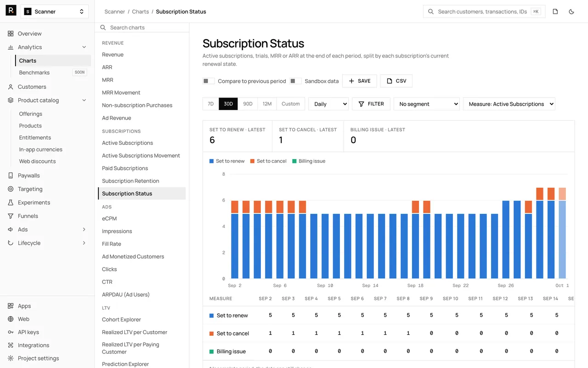
Task: Click the Paywalls phone icon
Action: (11, 175)
